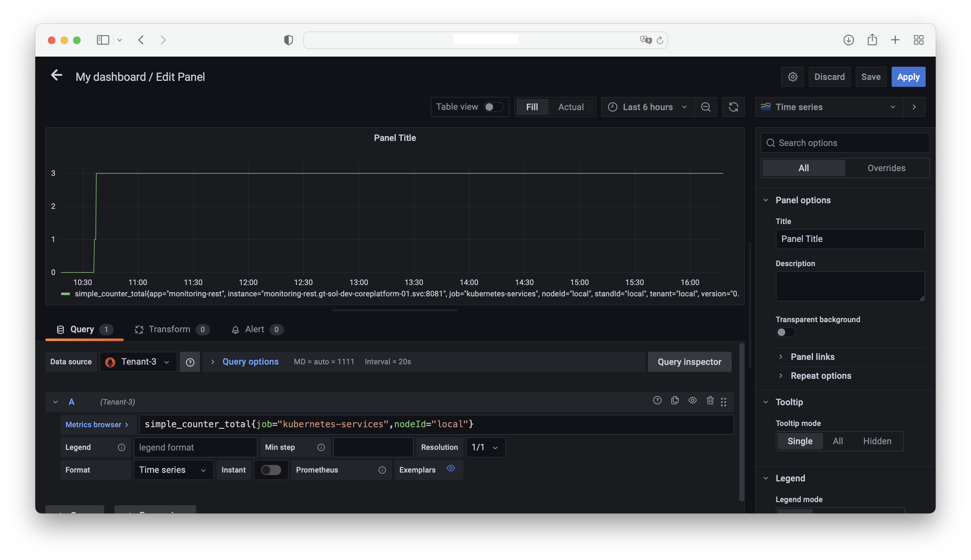Select All tooltip mode
The width and height of the screenshot is (971, 560).
(838, 441)
